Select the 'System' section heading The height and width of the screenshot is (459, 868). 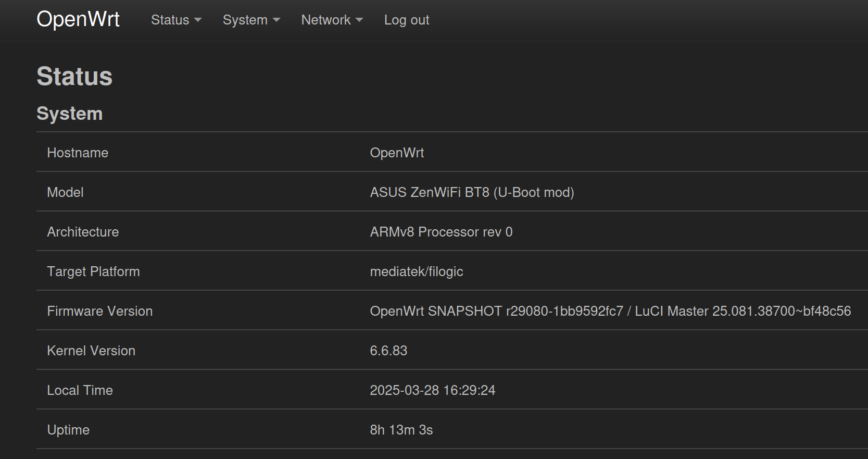tap(70, 114)
